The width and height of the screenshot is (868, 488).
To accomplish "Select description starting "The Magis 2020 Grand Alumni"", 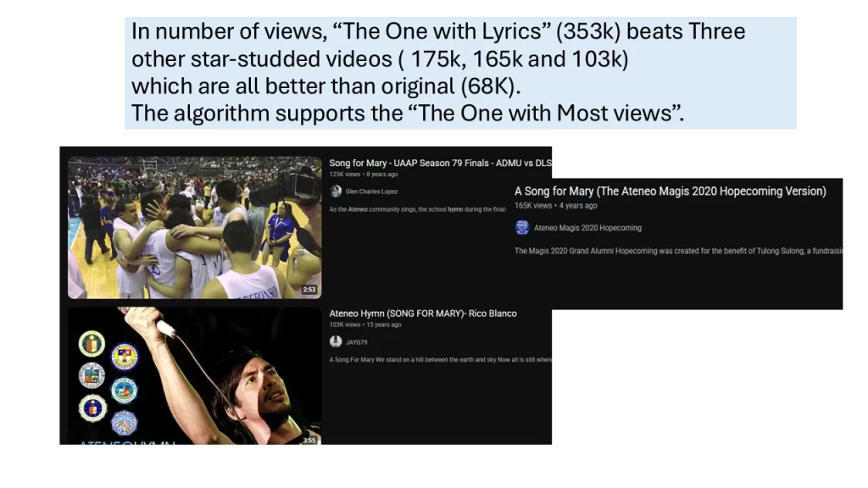I will click(678, 251).
